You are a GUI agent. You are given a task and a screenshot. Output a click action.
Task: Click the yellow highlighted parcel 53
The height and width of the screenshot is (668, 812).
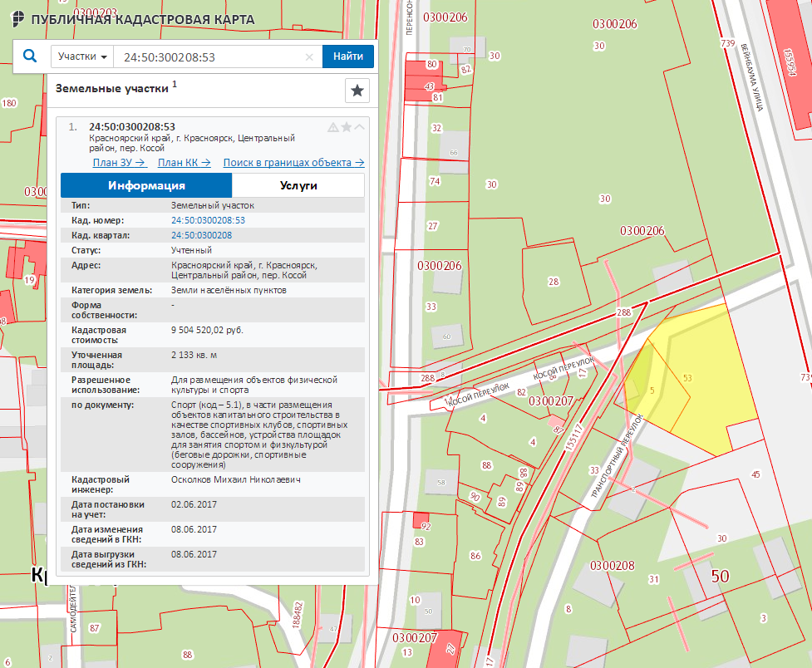coord(706,382)
